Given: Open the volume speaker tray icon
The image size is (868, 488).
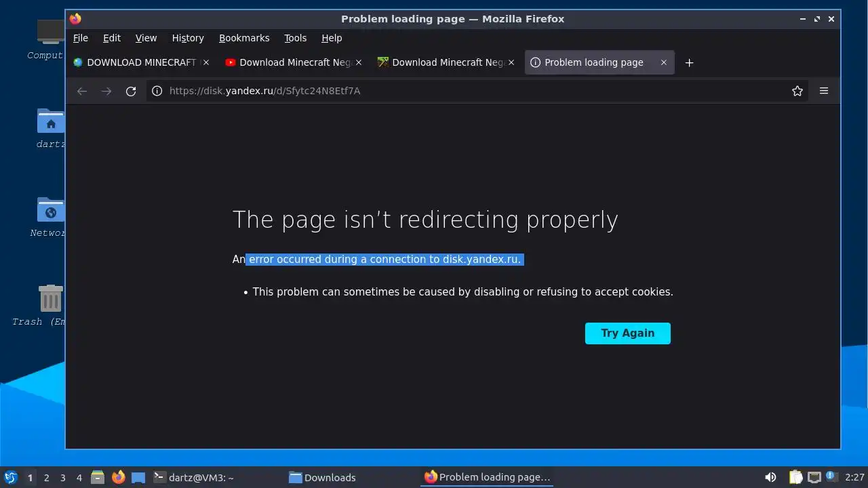Looking at the screenshot, I should pos(770,477).
